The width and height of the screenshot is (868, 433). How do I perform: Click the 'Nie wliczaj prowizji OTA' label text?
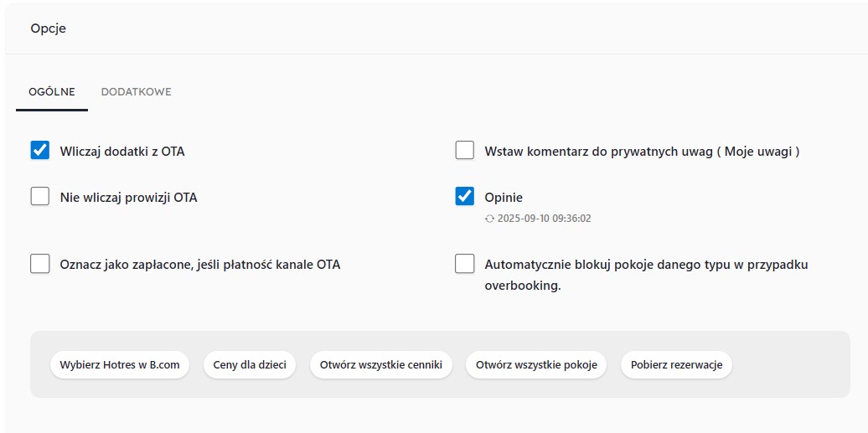point(128,198)
